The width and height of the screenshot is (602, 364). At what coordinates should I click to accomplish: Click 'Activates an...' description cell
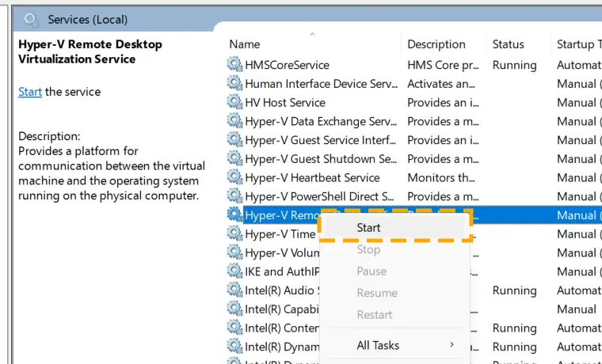coord(441,84)
